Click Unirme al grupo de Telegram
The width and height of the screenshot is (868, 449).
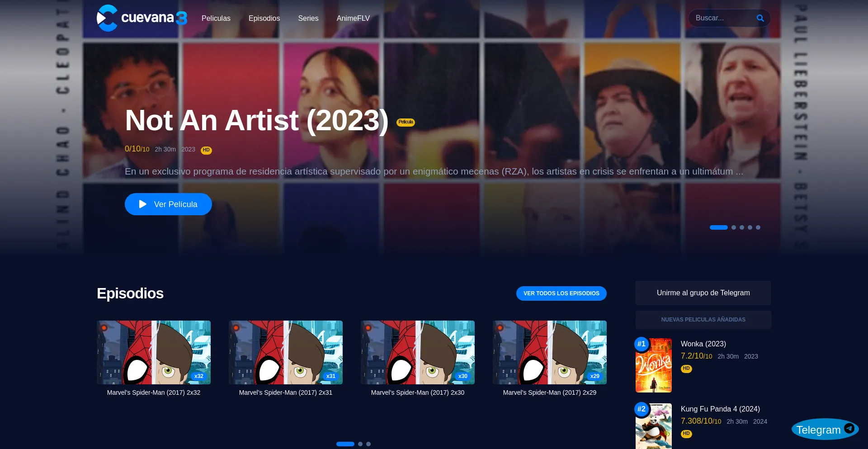point(703,293)
